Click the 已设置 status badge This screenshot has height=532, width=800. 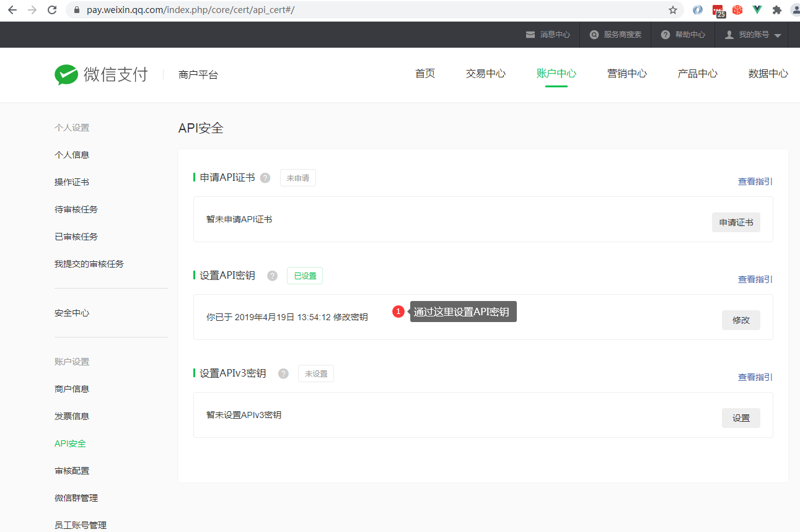tap(305, 276)
